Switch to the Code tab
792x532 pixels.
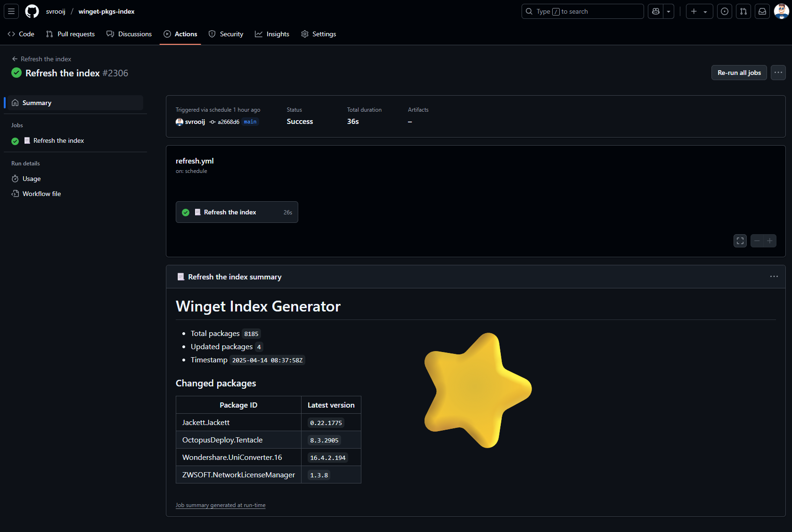click(x=21, y=34)
